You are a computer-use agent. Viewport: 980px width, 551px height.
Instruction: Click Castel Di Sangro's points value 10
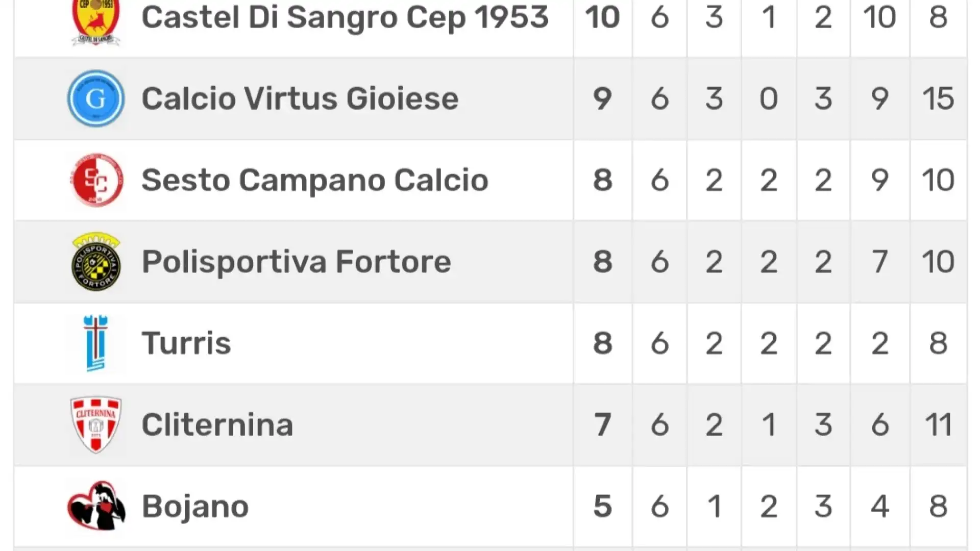[603, 17]
